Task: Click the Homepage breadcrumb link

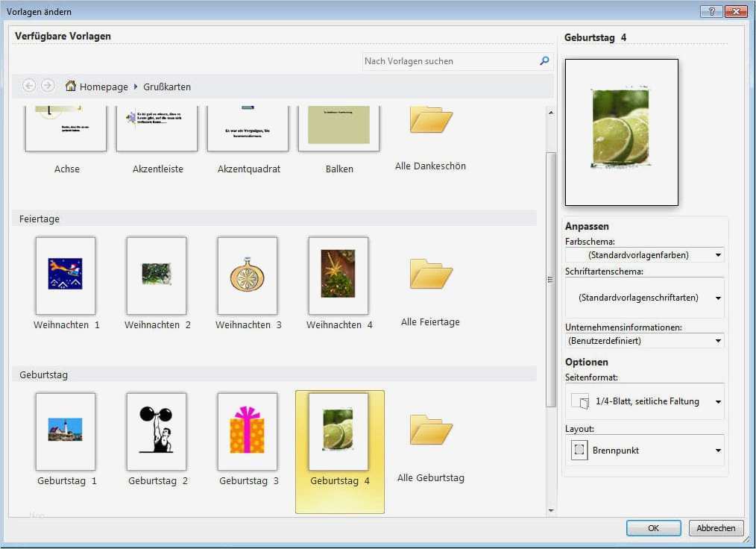Action: (x=104, y=87)
